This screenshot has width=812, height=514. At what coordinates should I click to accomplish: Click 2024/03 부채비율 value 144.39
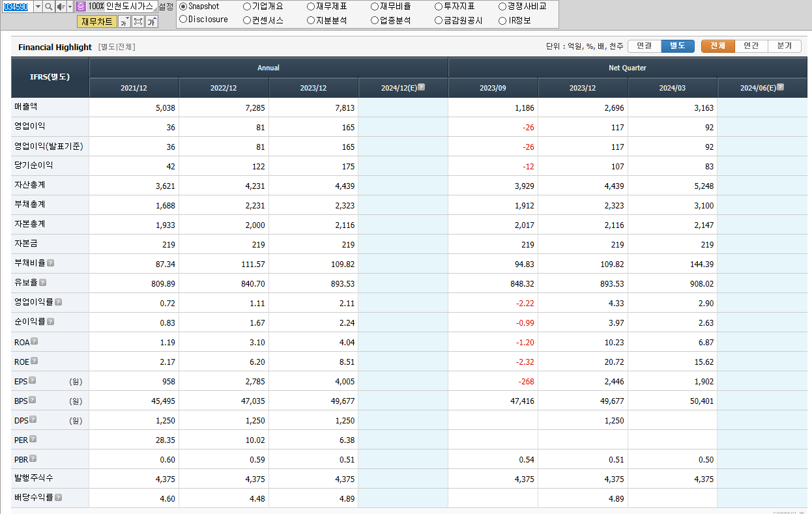tap(701, 264)
